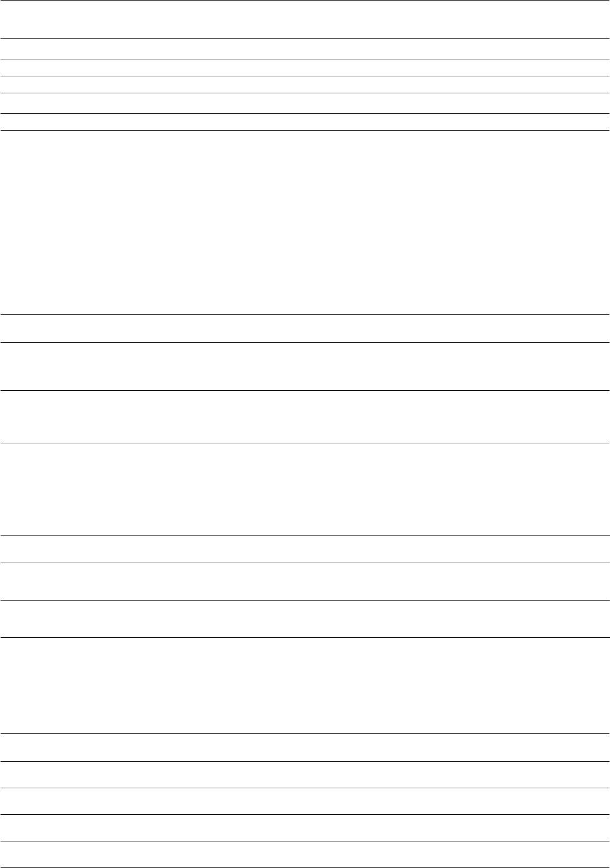Click inside the third large blank panel
Image resolution: width=610 pixels, height=868 pixels.
[x=305, y=685]
